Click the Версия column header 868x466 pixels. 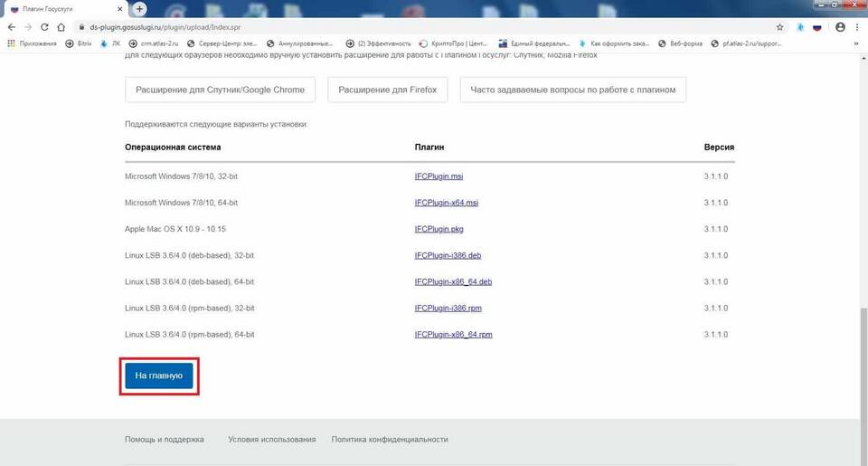tap(719, 147)
